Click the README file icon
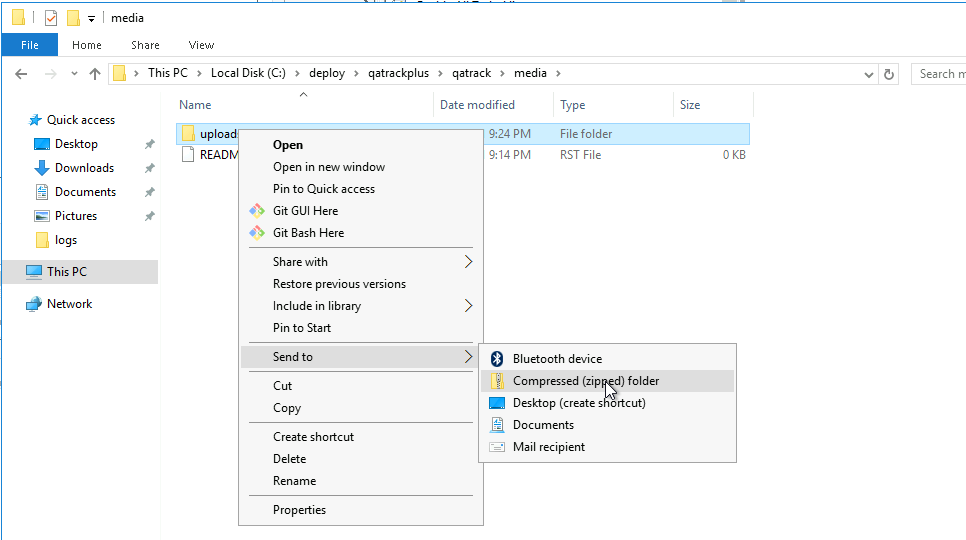 [x=188, y=155]
